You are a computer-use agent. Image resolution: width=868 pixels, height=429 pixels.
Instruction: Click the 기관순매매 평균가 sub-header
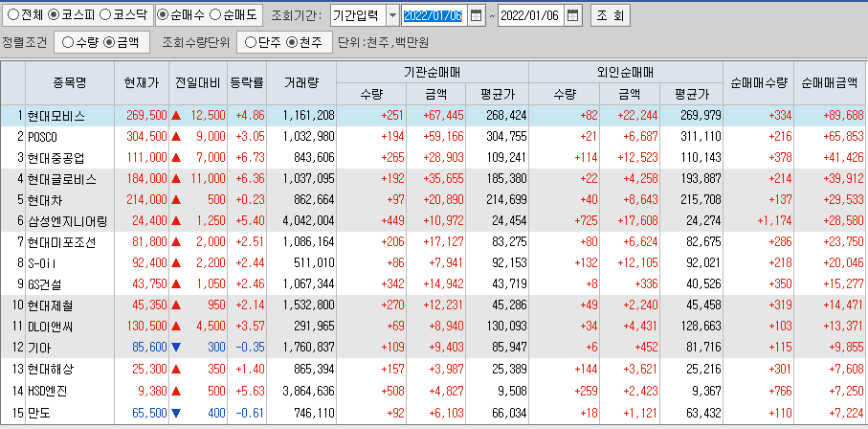[497, 94]
